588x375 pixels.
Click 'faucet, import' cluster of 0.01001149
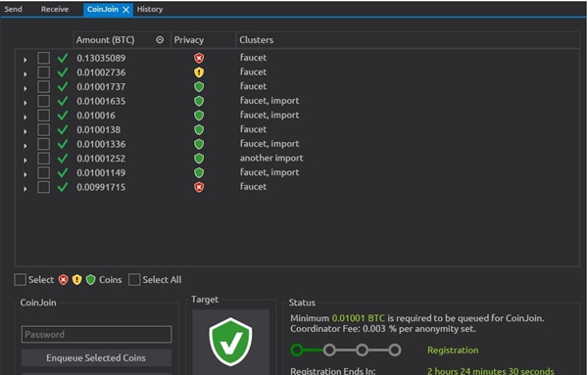pyautogui.click(x=269, y=172)
